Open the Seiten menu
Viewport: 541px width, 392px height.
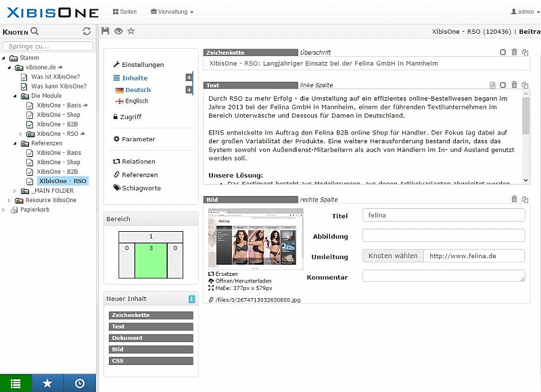coord(125,11)
